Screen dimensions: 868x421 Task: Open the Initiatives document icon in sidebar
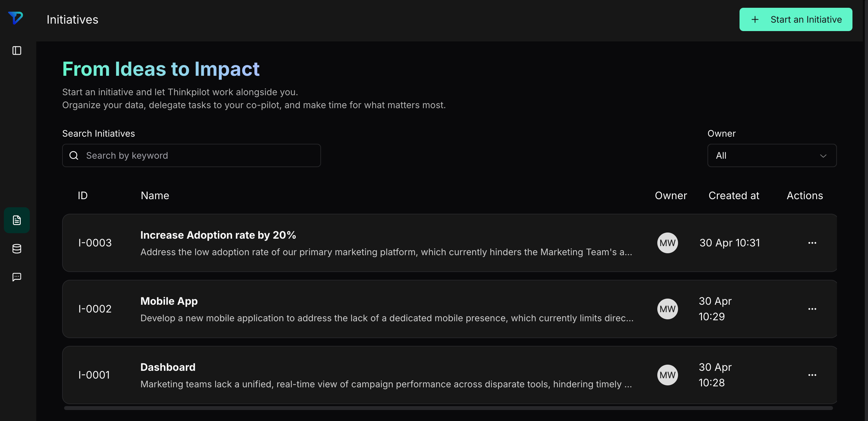point(17,220)
